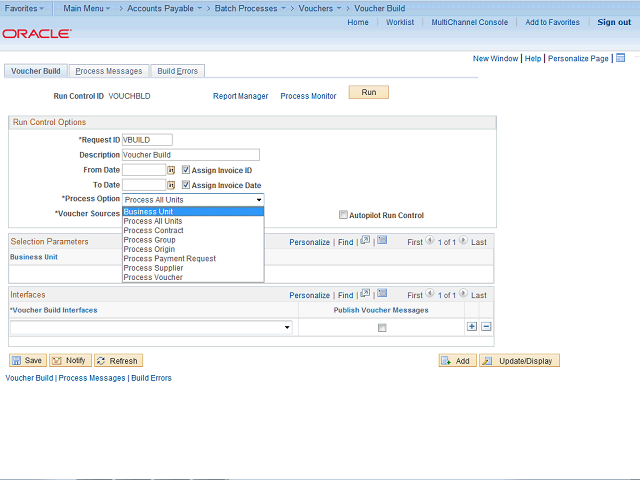Click into the Description field
This screenshot has height=480, width=640.
pos(191,155)
